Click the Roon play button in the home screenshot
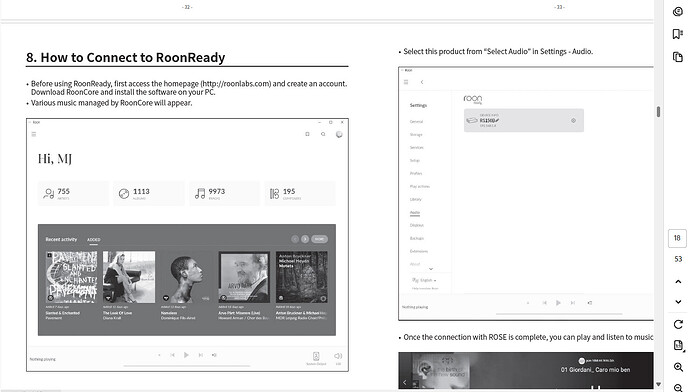 click(x=186, y=355)
